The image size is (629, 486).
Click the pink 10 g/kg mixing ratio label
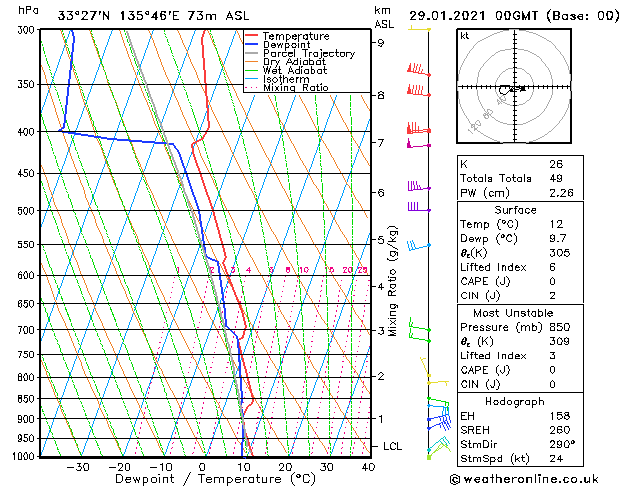pyautogui.click(x=304, y=270)
